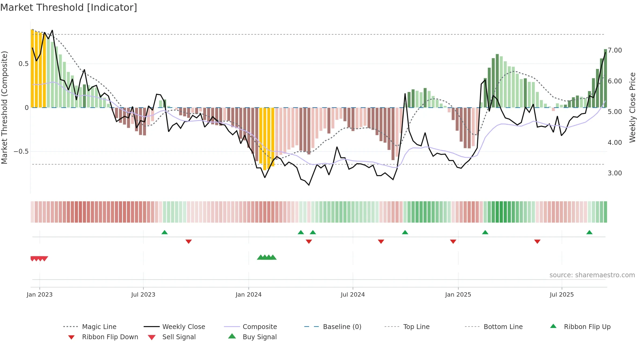Image resolution: width=644 pixels, height=362 pixels.
Task: Click the Jan 2023 x-axis label
Action: click(40, 295)
